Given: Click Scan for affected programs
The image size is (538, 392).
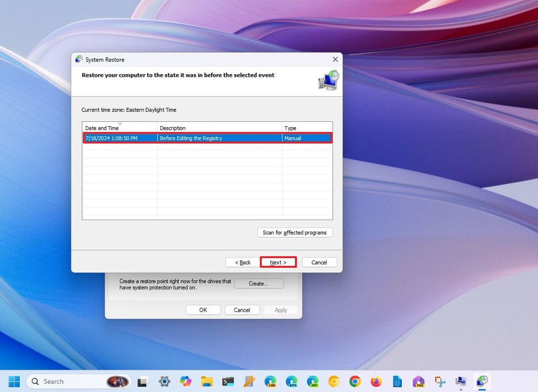Looking at the screenshot, I should 295,232.
